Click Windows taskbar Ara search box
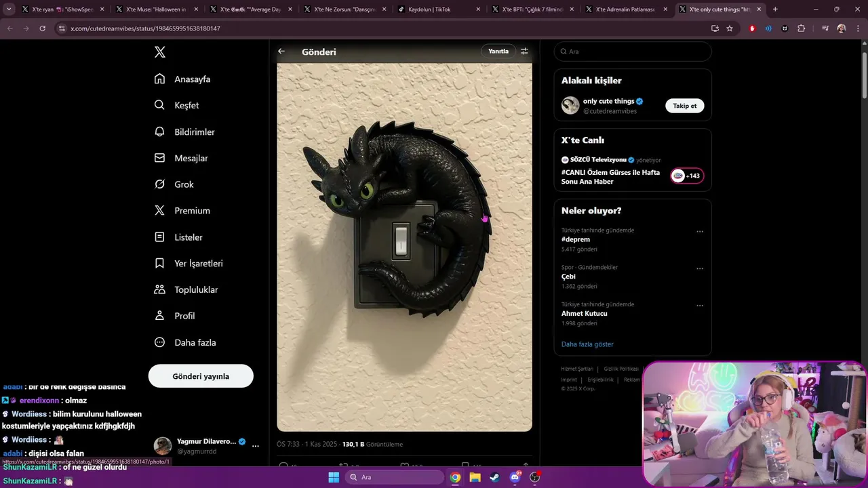This screenshot has width=868, height=488. point(395,477)
